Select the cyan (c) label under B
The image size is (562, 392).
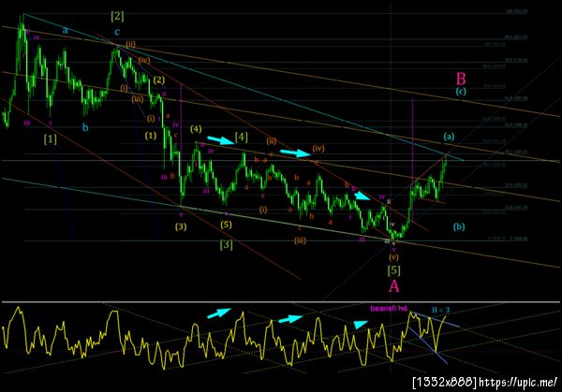(x=461, y=91)
